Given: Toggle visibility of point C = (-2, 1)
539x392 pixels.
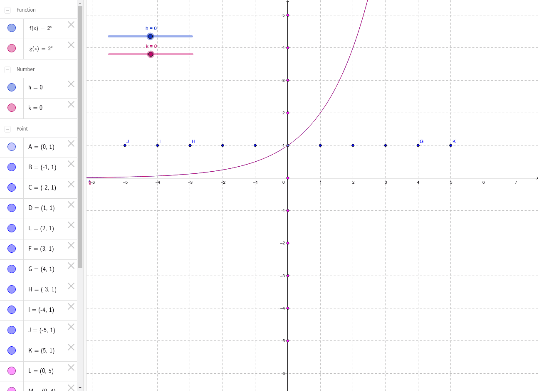Looking at the screenshot, I should pyautogui.click(x=12, y=187).
